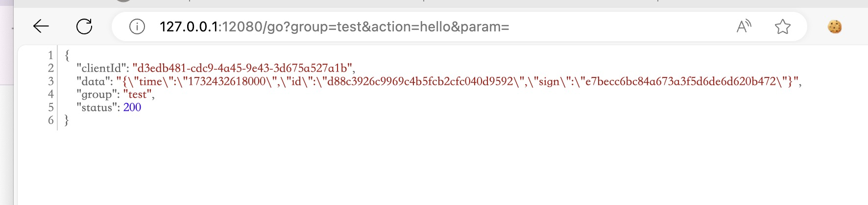Click the "test" group value
This screenshot has width=868, height=205.
pos(137,94)
